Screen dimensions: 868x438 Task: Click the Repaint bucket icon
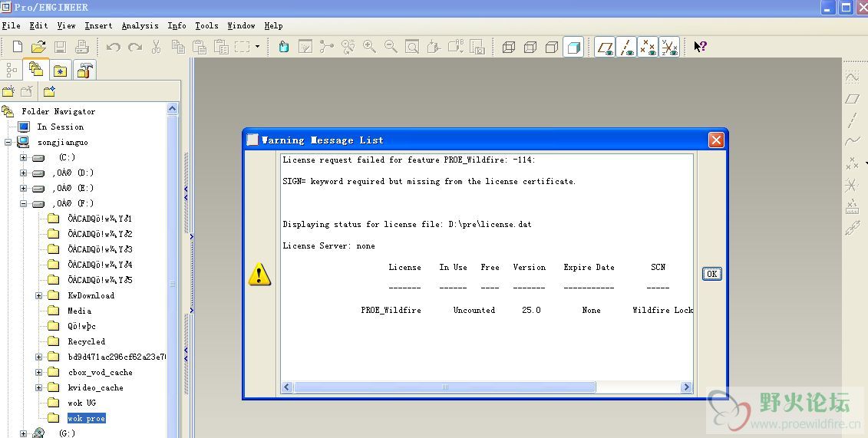coord(284,47)
